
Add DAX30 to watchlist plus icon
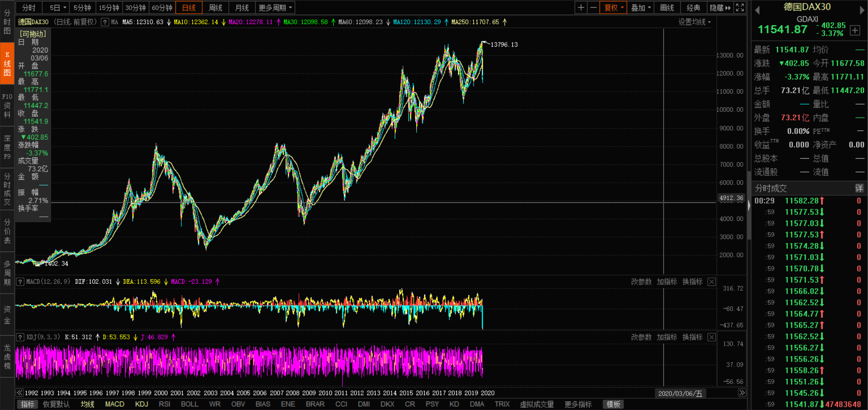(x=855, y=30)
